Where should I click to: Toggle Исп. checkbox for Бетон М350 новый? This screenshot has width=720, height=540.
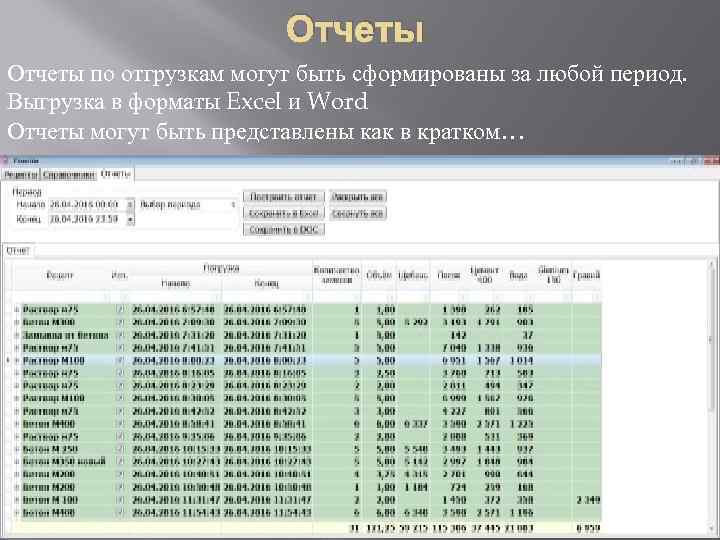tap(120, 461)
